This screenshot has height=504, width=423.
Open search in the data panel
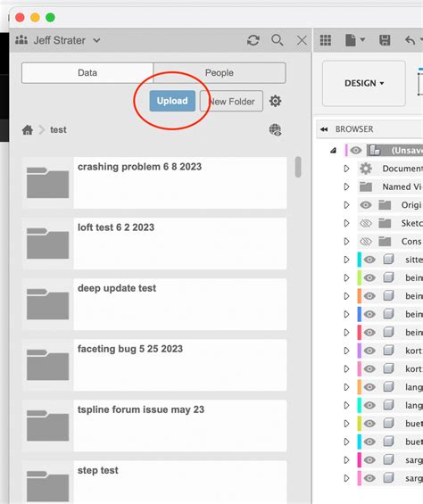tap(278, 40)
